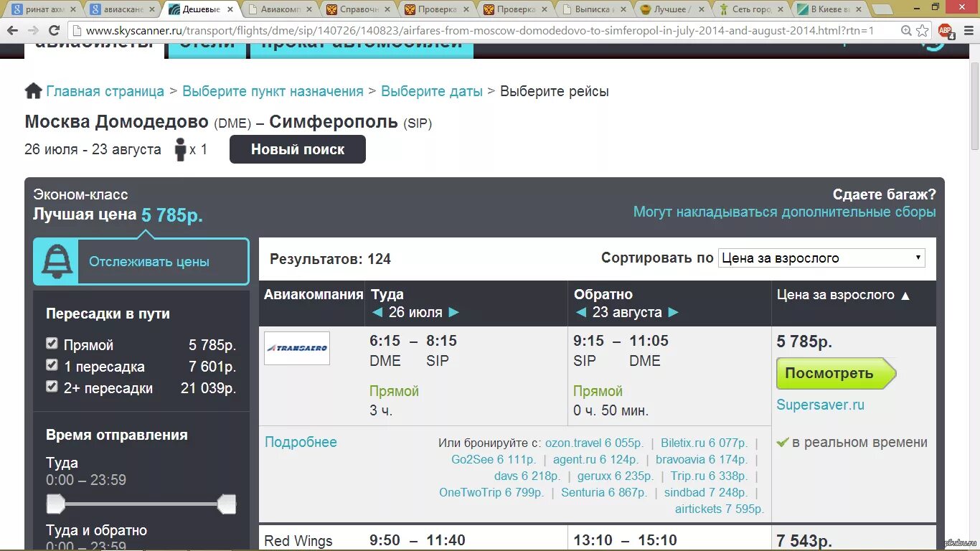
Task: Go to next return date after 23 августа
Action: (x=673, y=312)
